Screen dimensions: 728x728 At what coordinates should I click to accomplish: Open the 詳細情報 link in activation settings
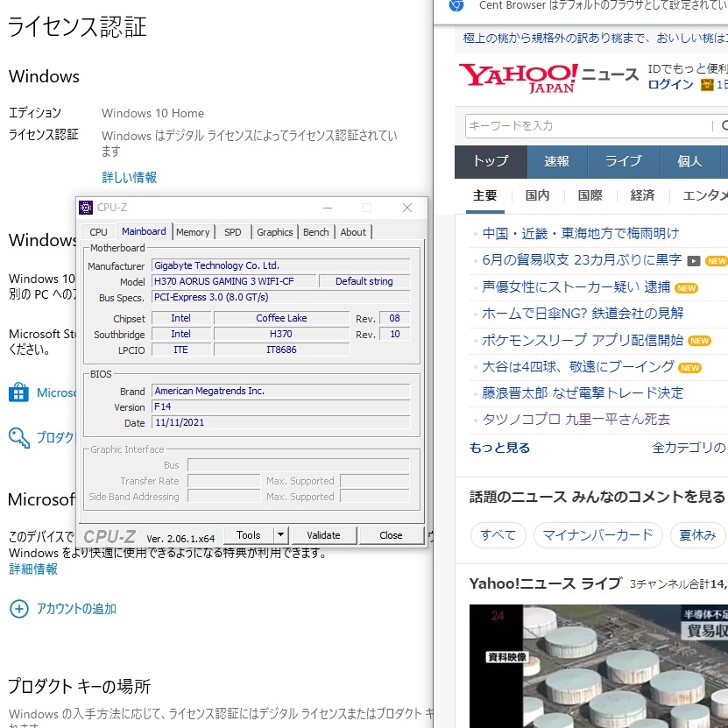(33, 569)
